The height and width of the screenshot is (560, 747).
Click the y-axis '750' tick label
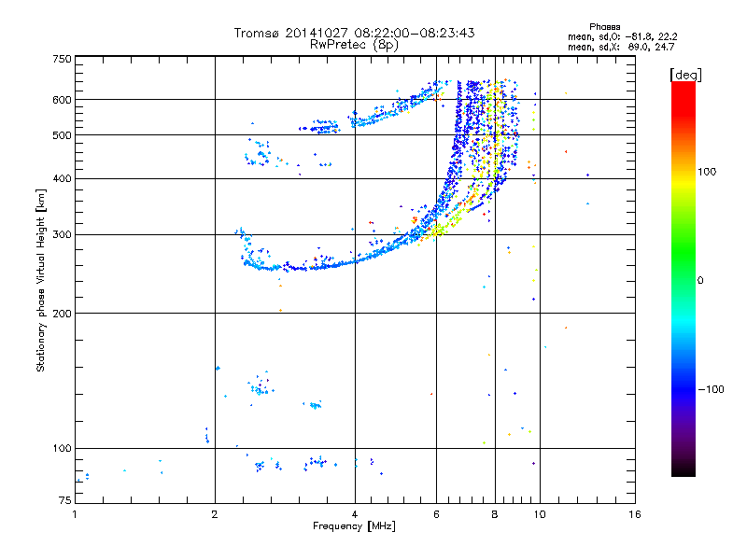62,59
